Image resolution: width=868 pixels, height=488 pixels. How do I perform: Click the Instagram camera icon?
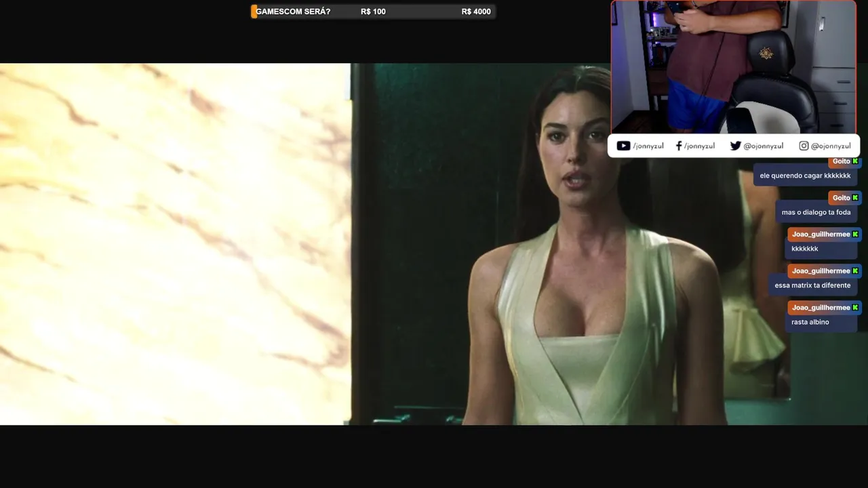[804, 146]
